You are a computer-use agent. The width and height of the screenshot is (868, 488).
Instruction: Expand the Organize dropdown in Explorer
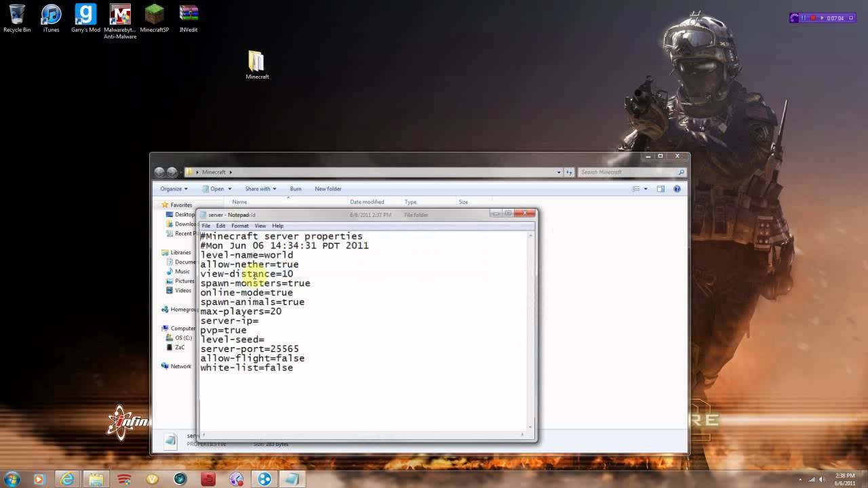point(174,189)
